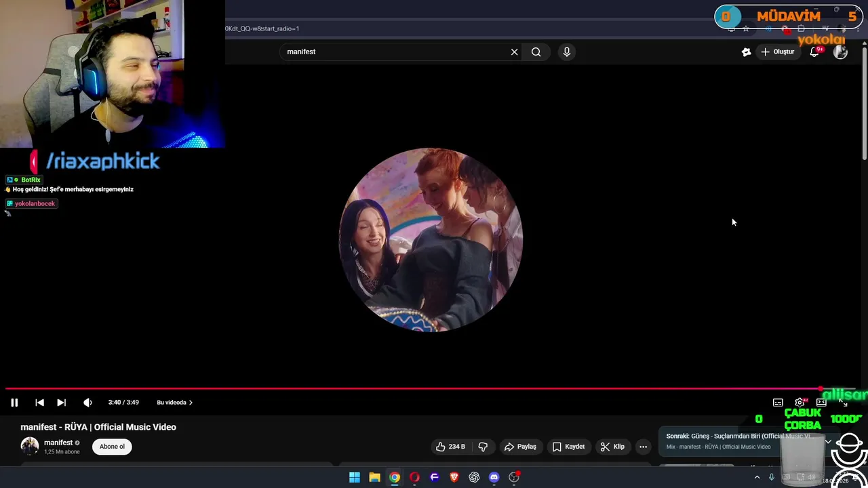Click the magnifier search button

tap(536, 52)
